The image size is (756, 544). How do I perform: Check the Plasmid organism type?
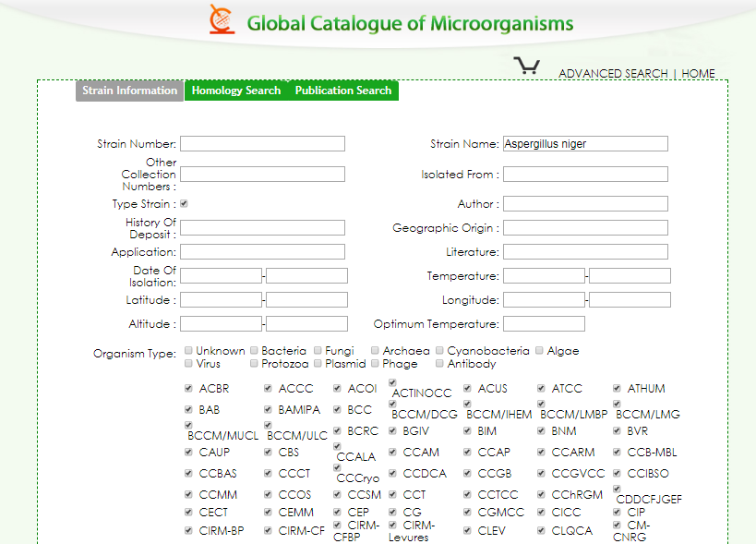pyautogui.click(x=318, y=363)
